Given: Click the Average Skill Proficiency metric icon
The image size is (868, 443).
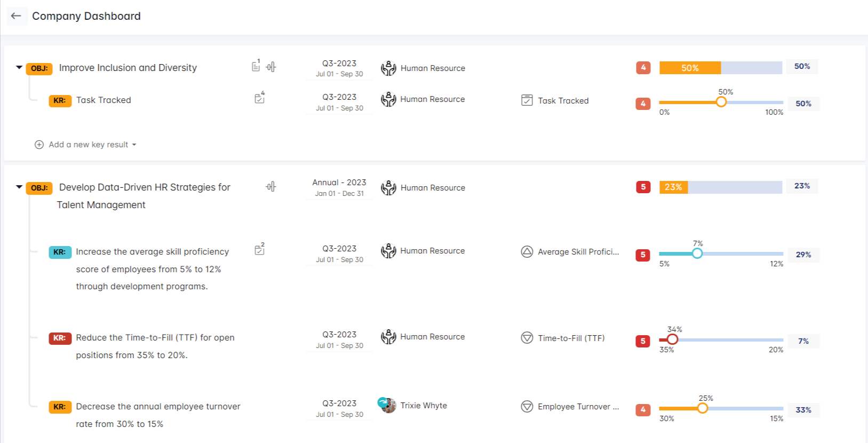Looking at the screenshot, I should (527, 252).
